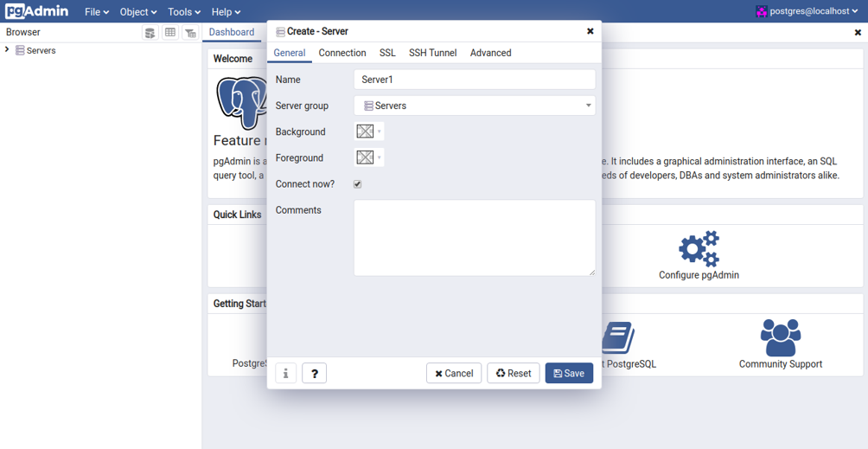Toggle the Connect now checkbox
The width and height of the screenshot is (868, 449).
358,184
